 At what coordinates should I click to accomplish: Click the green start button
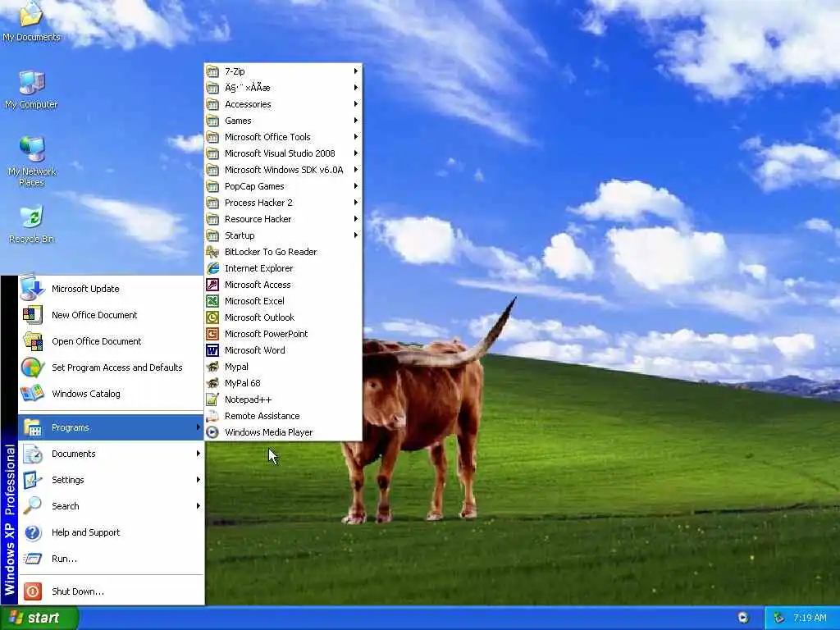click(39, 619)
